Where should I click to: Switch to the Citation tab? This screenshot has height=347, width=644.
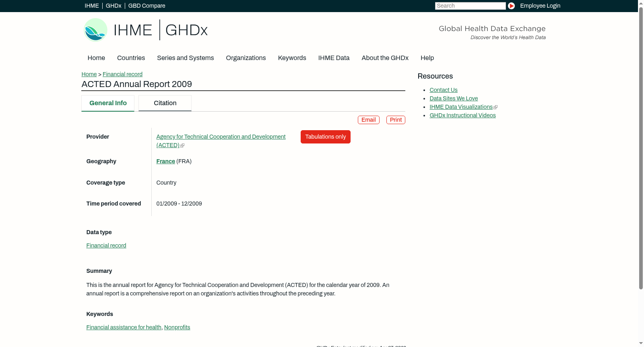(x=165, y=103)
